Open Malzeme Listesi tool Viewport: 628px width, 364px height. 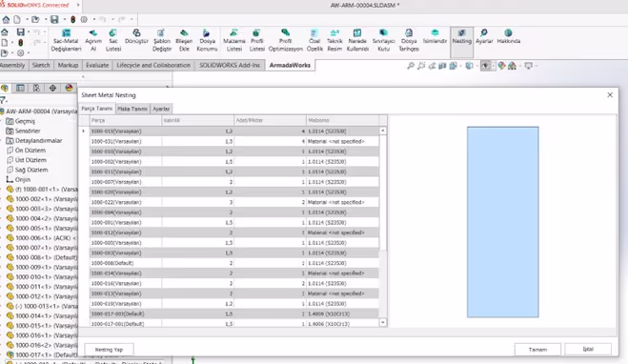pos(234,40)
